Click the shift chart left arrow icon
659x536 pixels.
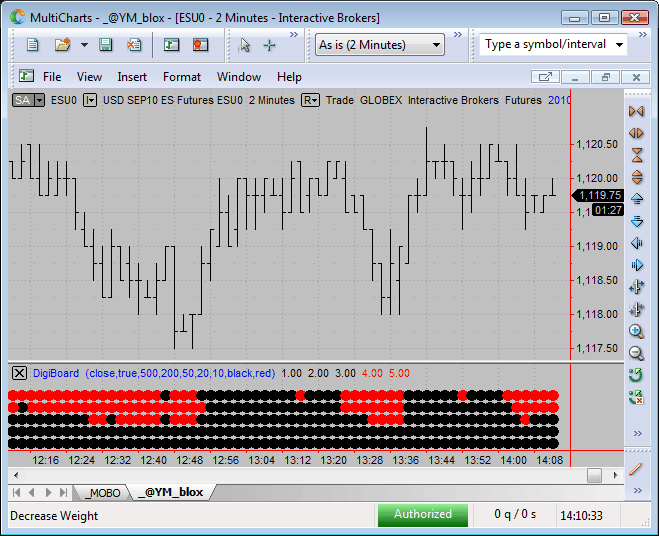click(637, 243)
